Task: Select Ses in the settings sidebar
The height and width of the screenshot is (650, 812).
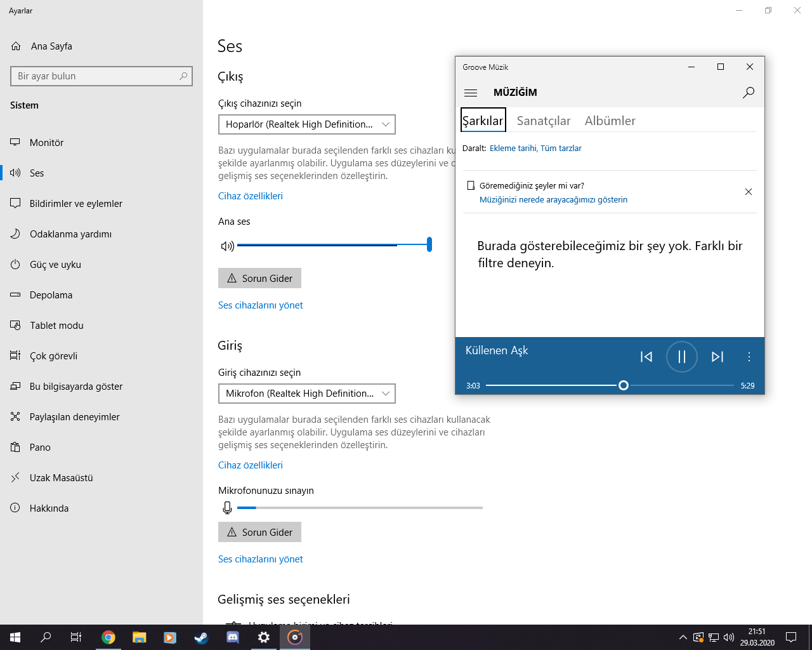Action: [101, 173]
